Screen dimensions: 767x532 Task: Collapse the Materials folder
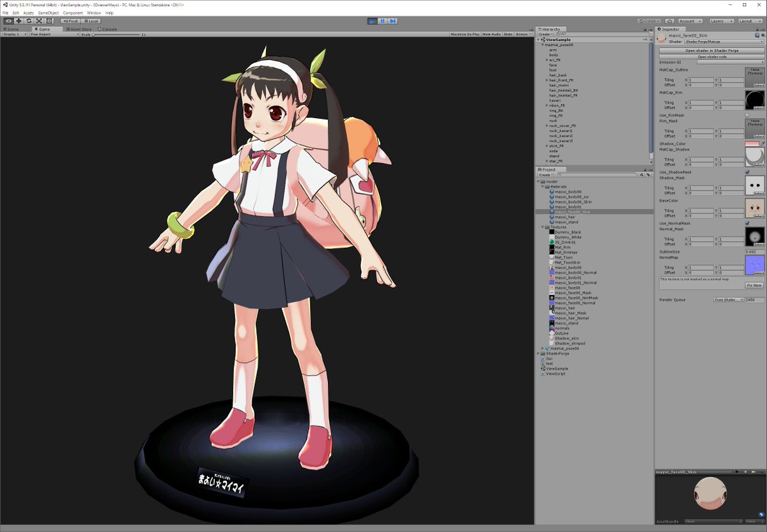(543, 186)
